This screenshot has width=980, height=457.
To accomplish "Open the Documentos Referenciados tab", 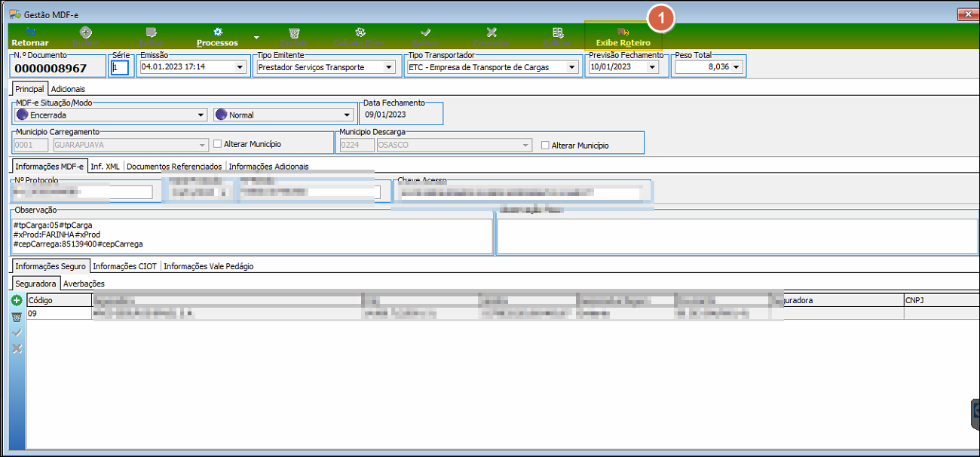I will tap(174, 166).
